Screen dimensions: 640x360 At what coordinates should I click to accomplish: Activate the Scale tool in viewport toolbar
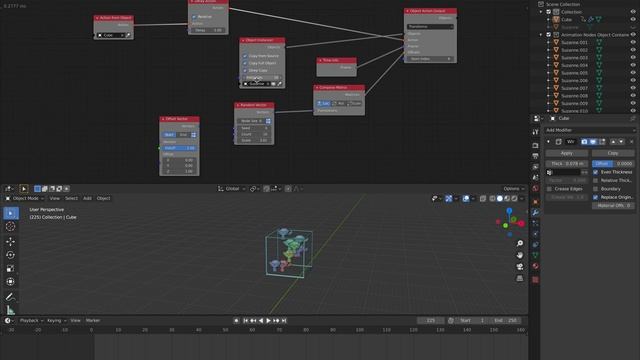click(11, 269)
